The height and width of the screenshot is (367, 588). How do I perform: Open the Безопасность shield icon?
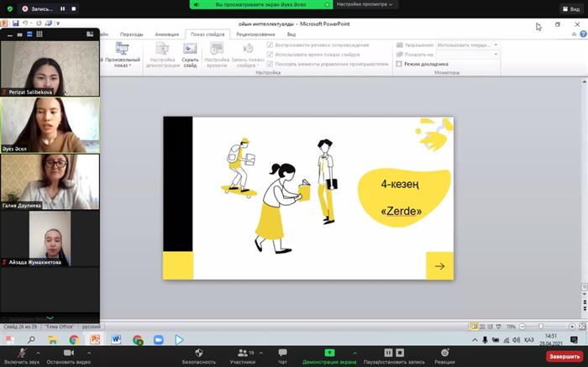point(199,354)
